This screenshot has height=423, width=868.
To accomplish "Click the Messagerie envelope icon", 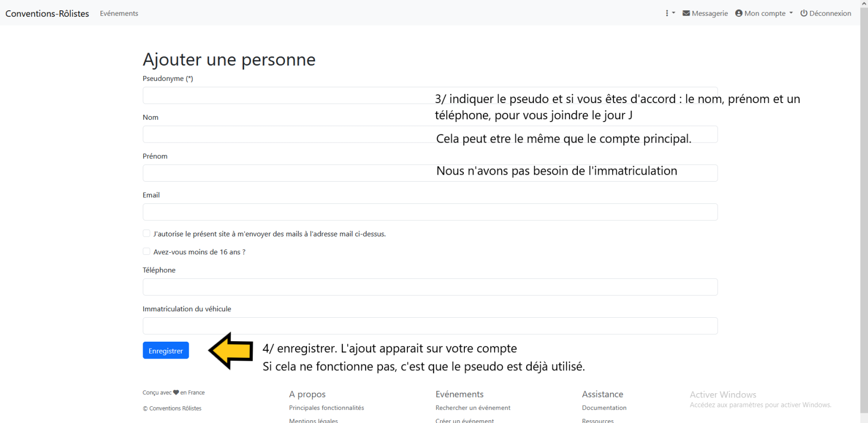I will 686,13.
